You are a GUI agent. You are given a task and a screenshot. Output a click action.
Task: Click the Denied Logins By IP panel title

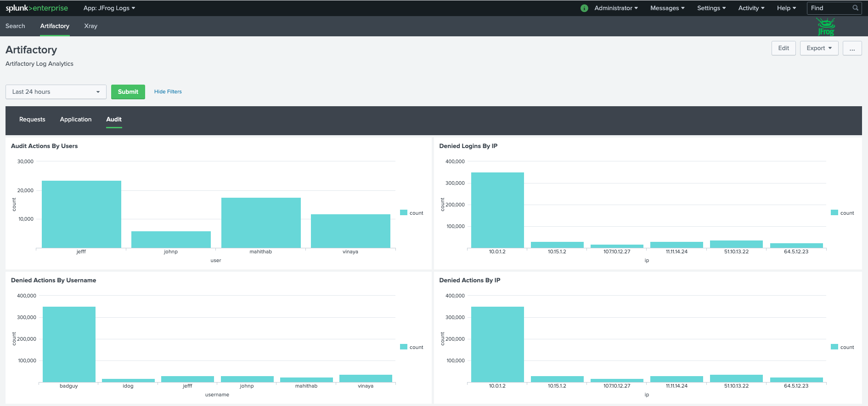468,146
